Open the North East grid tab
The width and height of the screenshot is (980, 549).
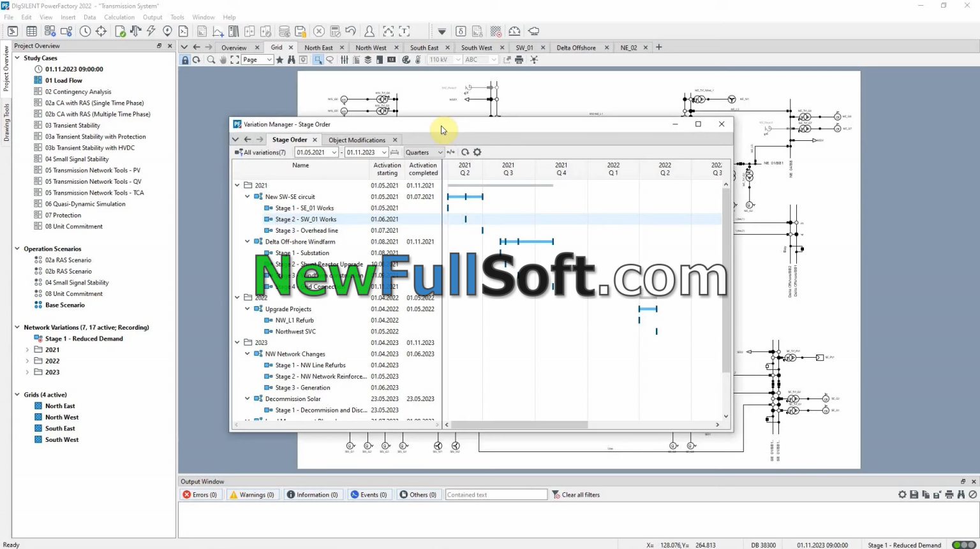[318, 47]
